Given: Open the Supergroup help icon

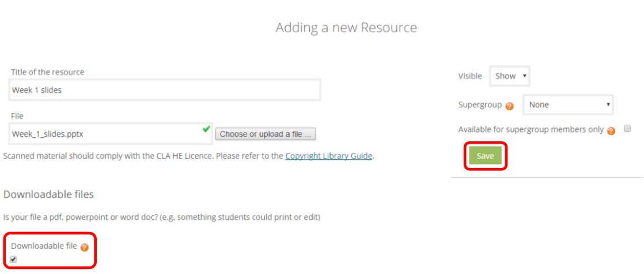Looking at the screenshot, I should point(509,106).
